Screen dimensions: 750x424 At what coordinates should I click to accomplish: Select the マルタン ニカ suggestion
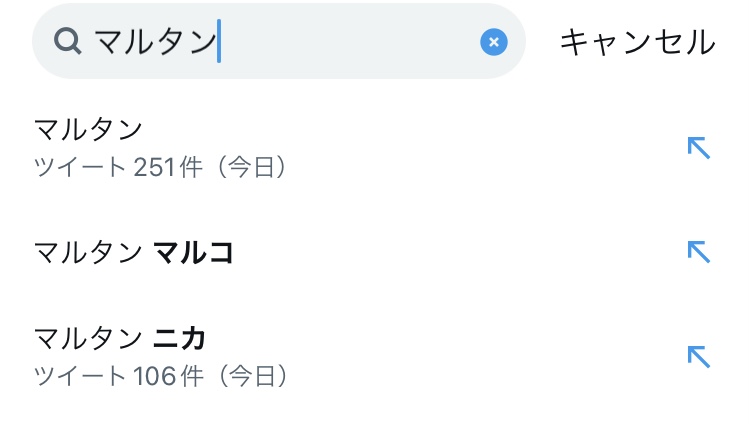120,338
